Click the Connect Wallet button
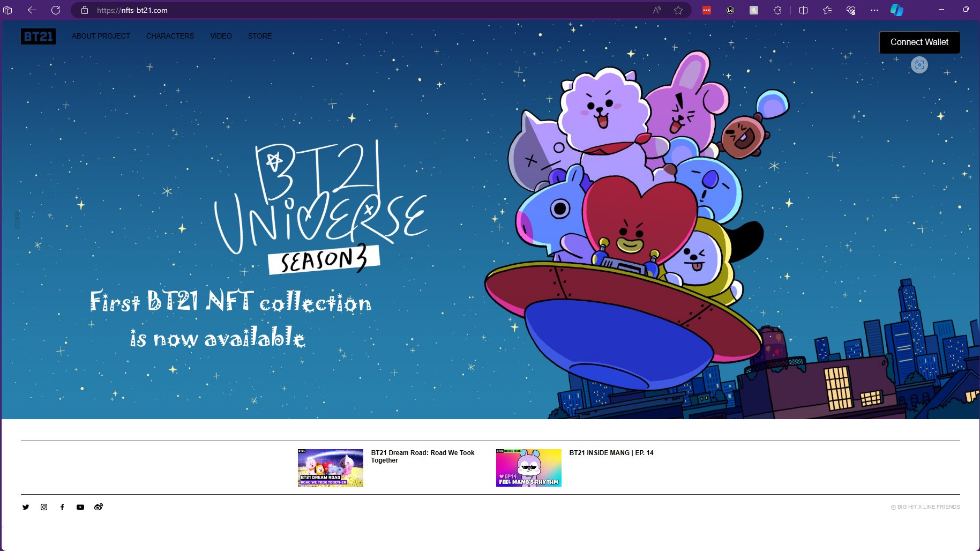The height and width of the screenshot is (551, 980). (919, 42)
